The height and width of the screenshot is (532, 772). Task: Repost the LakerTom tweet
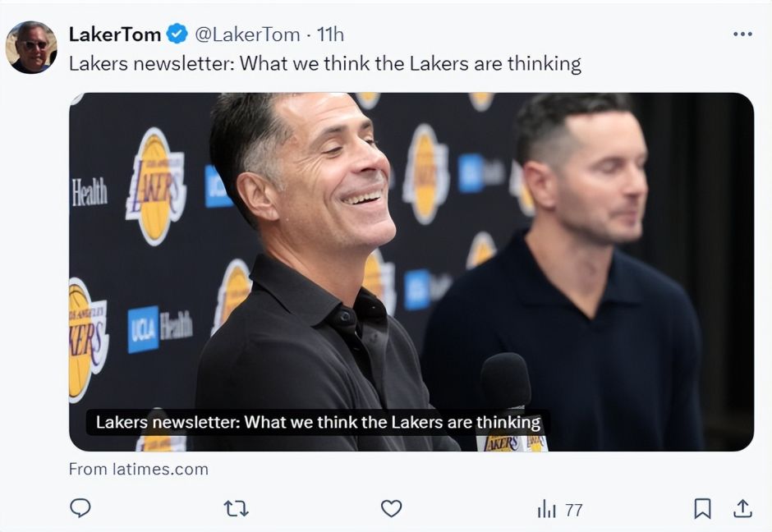[236, 509]
